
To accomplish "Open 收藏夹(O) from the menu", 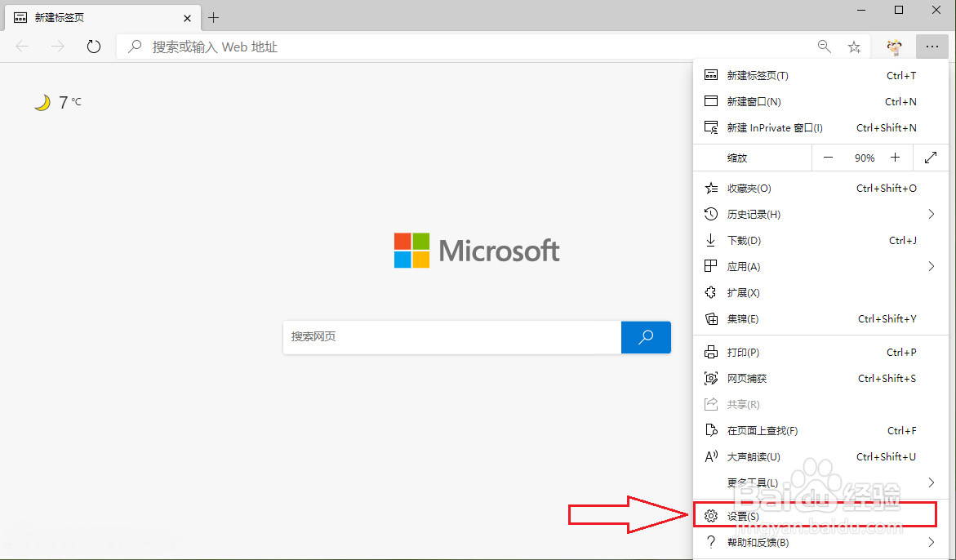I will click(x=820, y=189).
